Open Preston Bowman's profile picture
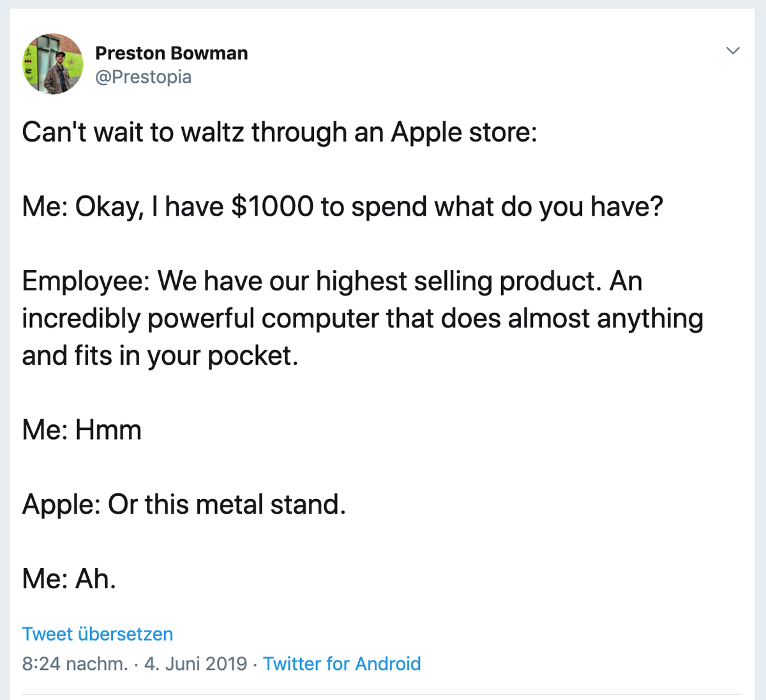The height and width of the screenshot is (700, 766). (53, 64)
